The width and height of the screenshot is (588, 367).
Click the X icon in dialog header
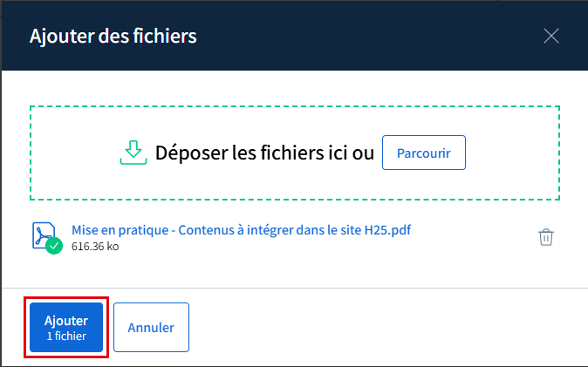(x=551, y=36)
